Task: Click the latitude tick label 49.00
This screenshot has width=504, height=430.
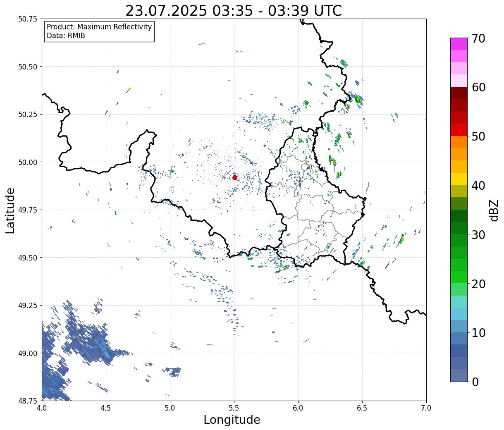Action: click(27, 353)
